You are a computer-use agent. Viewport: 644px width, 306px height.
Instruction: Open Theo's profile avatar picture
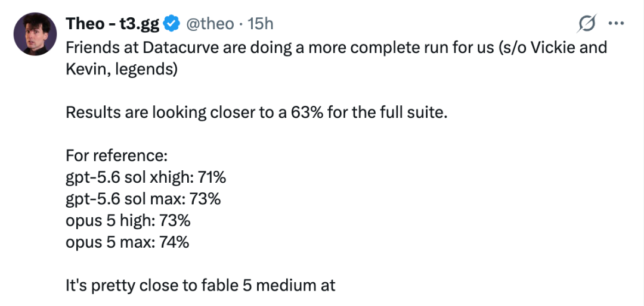click(35, 33)
